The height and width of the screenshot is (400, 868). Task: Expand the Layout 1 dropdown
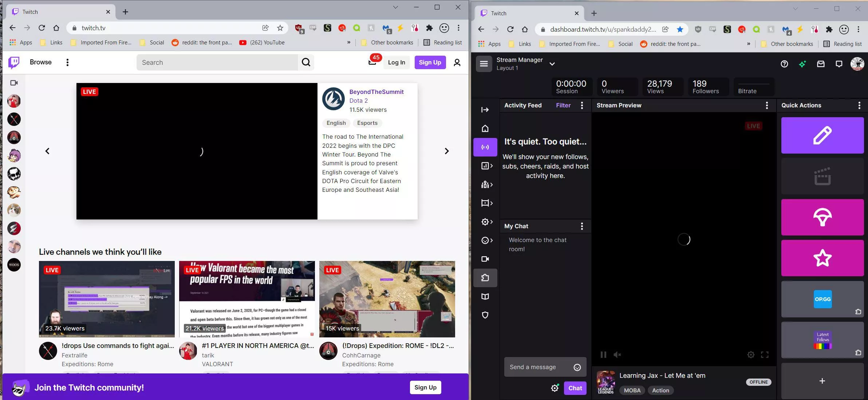click(552, 64)
